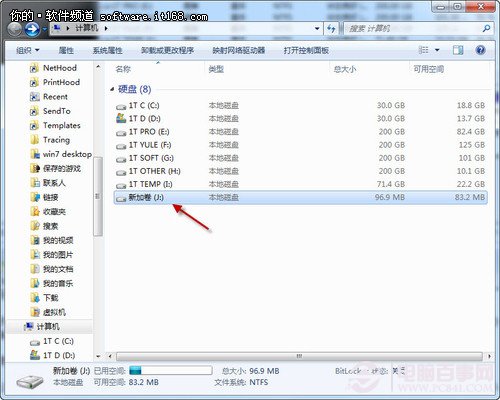Viewport: 500px width, 400px height.
Task: Click the navigation pane vertical scrollbar thumb
Action: pos(98,196)
